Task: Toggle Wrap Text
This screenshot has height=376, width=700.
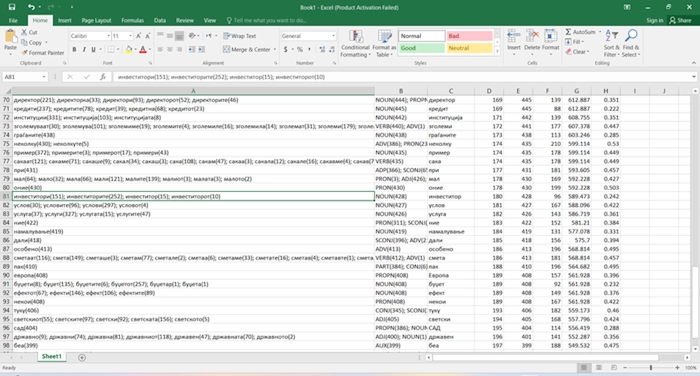Action: [x=240, y=36]
